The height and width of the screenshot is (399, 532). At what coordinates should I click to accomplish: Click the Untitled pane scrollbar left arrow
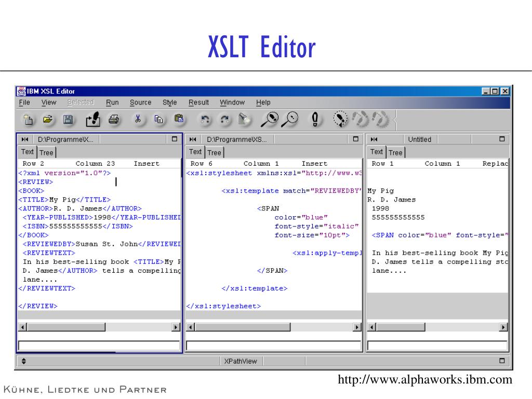click(372, 327)
